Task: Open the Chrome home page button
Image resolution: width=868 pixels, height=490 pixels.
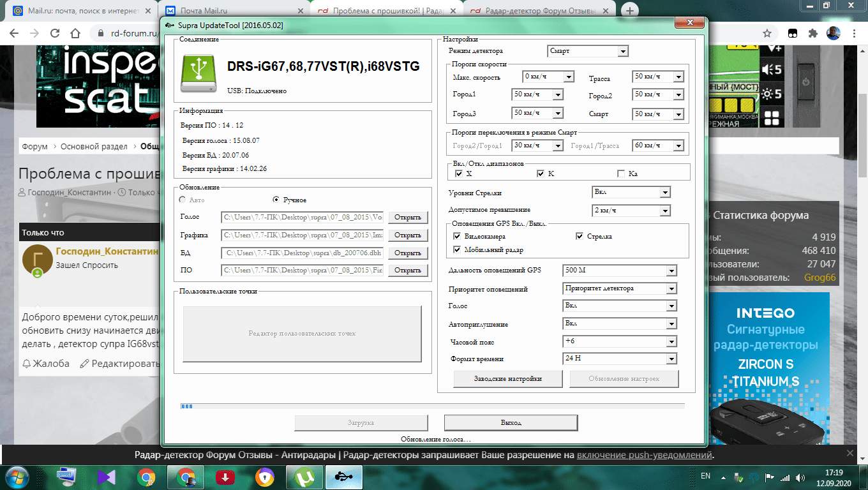Action: pos(75,33)
